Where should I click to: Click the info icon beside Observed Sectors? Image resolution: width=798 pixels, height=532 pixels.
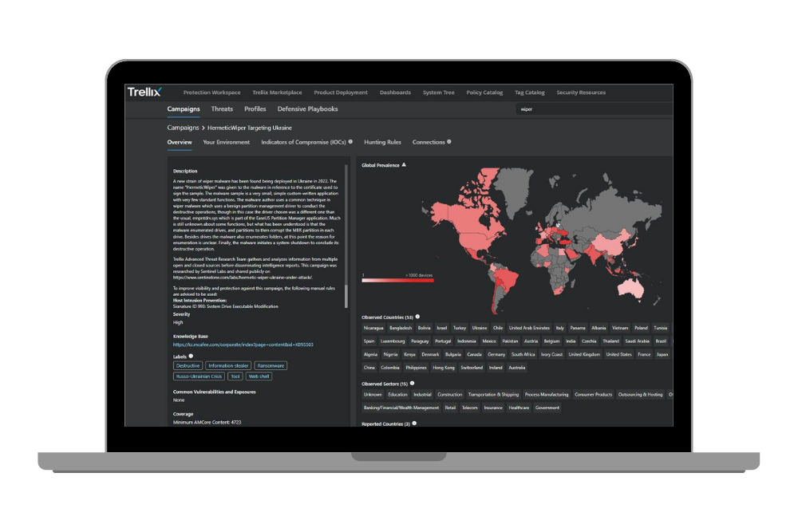(x=413, y=384)
